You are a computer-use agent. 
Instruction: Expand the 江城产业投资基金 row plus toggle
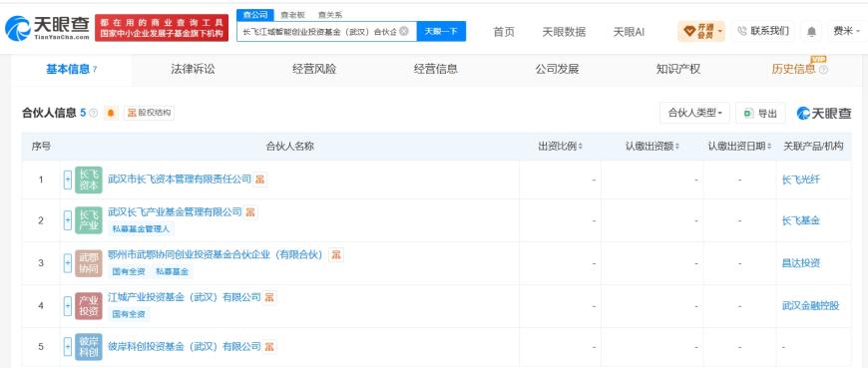coord(68,305)
